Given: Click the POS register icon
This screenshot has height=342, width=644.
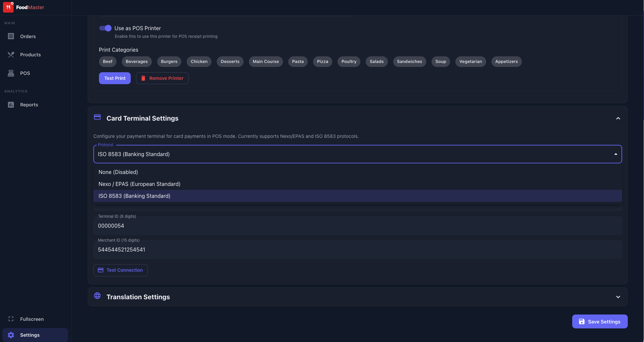Looking at the screenshot, I should [x=11, y=73].
